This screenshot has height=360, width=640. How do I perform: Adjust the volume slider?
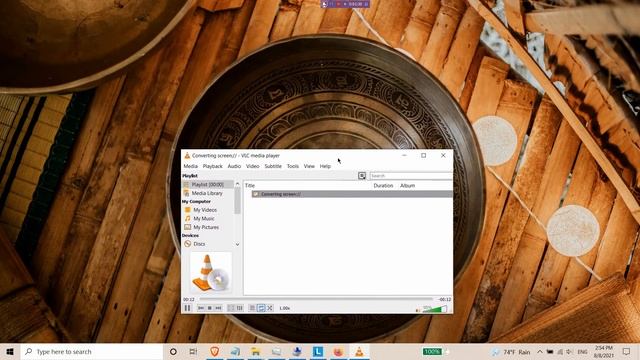(434, 309)
